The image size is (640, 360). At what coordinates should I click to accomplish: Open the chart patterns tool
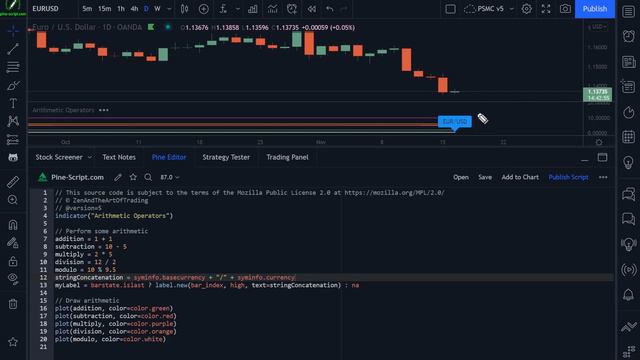13,121
